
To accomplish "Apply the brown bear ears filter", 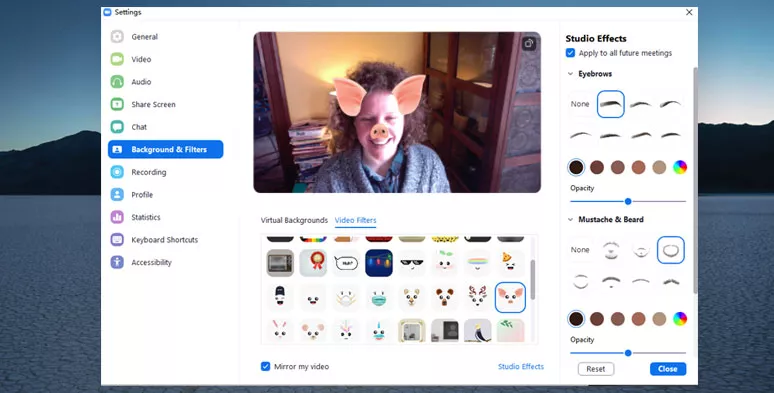I will point(445,297).
